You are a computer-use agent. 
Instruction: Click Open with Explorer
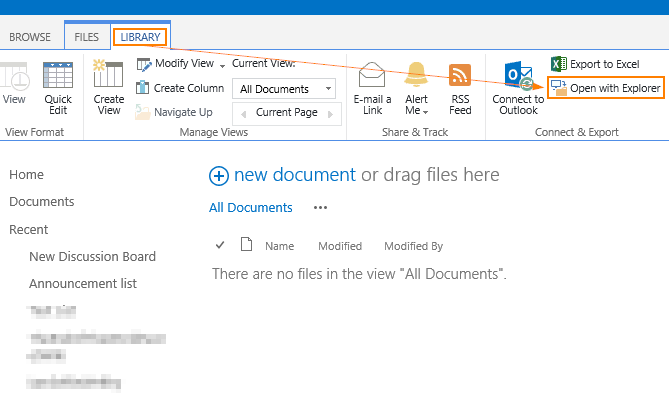click(x=605, y=88)
